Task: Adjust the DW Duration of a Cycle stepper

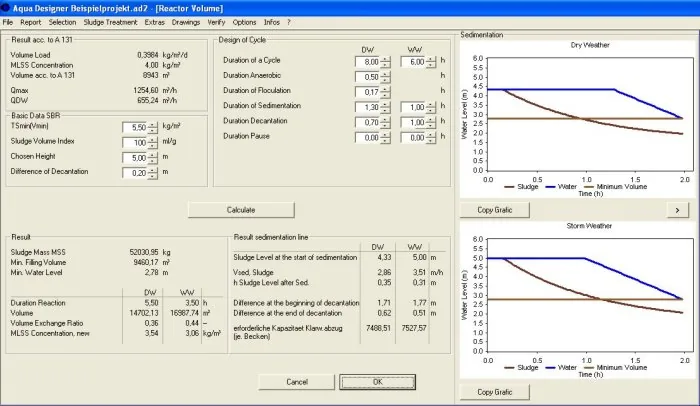Action: click(385, 62)
